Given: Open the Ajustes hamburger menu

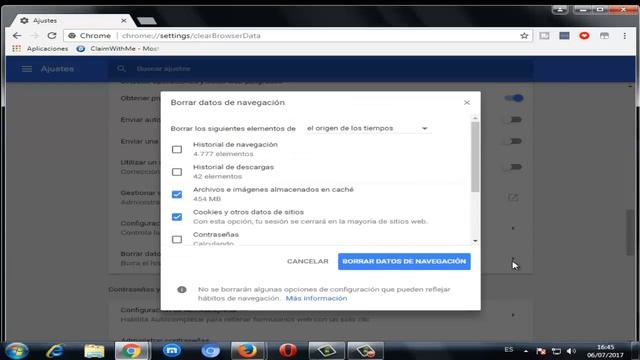Looking at the screenshot, I should (27, 69).
